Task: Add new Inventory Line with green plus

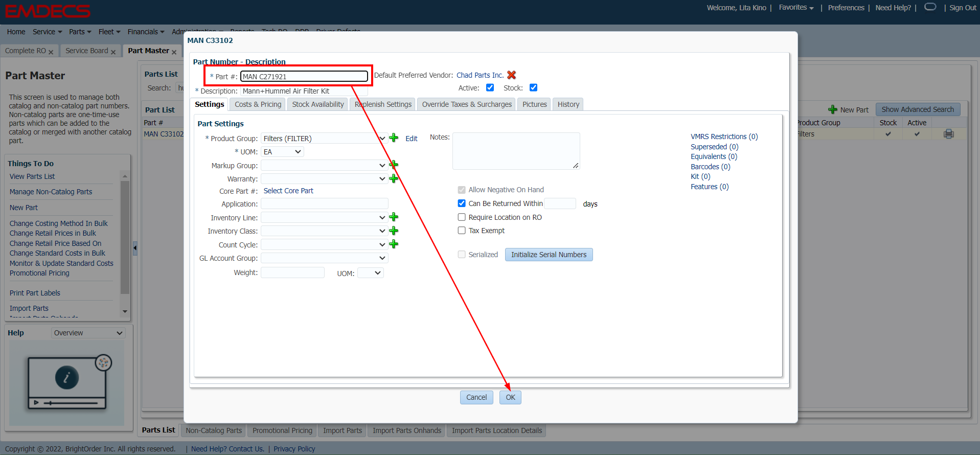Action: tap(394, 217)
